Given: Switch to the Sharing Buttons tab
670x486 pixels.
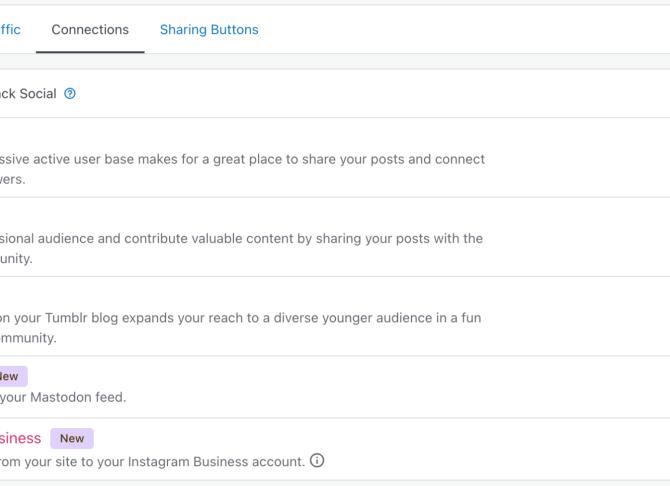Looking at the screenshot, I should point(209,30).
